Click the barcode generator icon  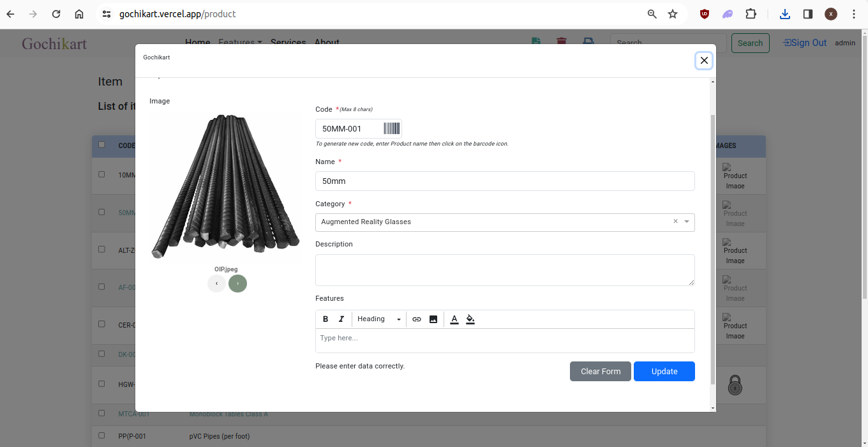pyautogui.click(x=391, y=128)
